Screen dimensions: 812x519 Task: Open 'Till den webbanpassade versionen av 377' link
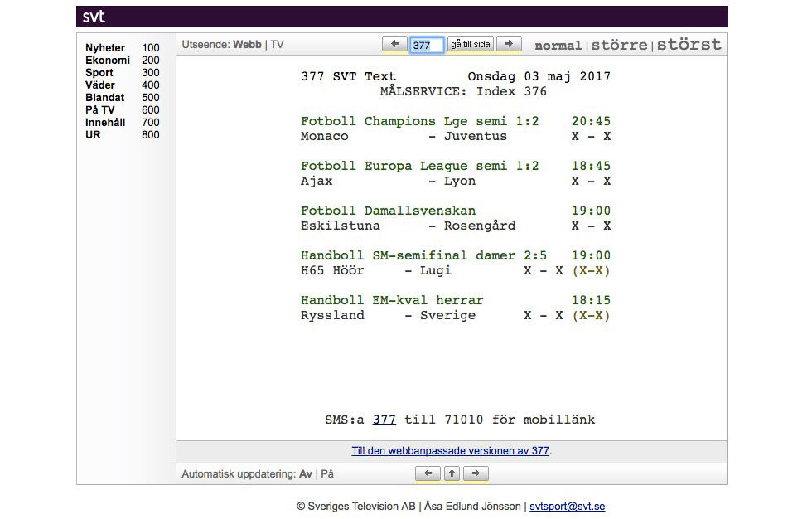(x=451, y=451)
